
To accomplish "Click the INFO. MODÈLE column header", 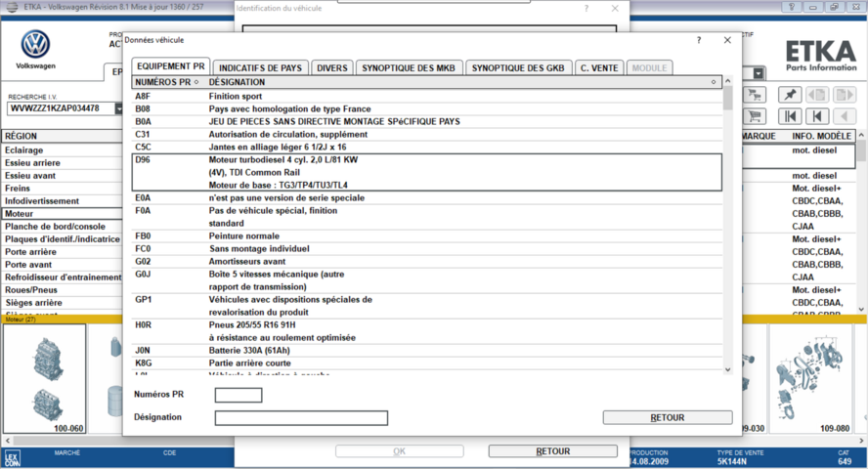I will [x=821, y=136].
